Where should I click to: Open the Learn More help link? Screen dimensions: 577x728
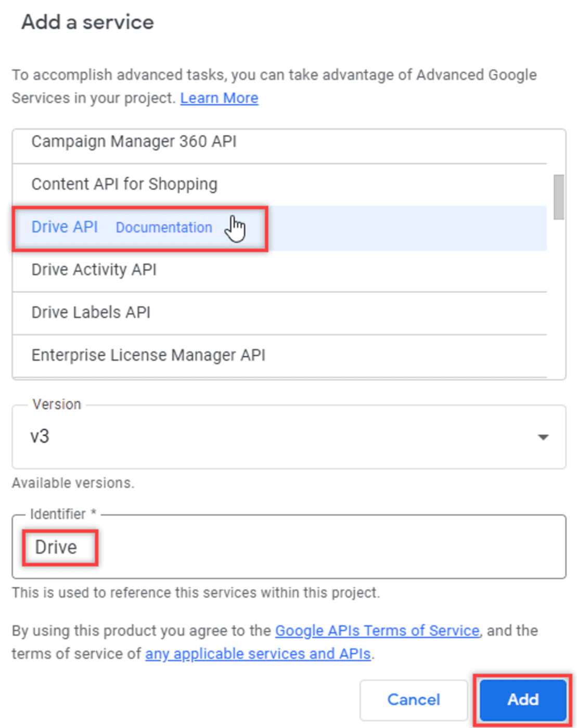tap(219, 98)
